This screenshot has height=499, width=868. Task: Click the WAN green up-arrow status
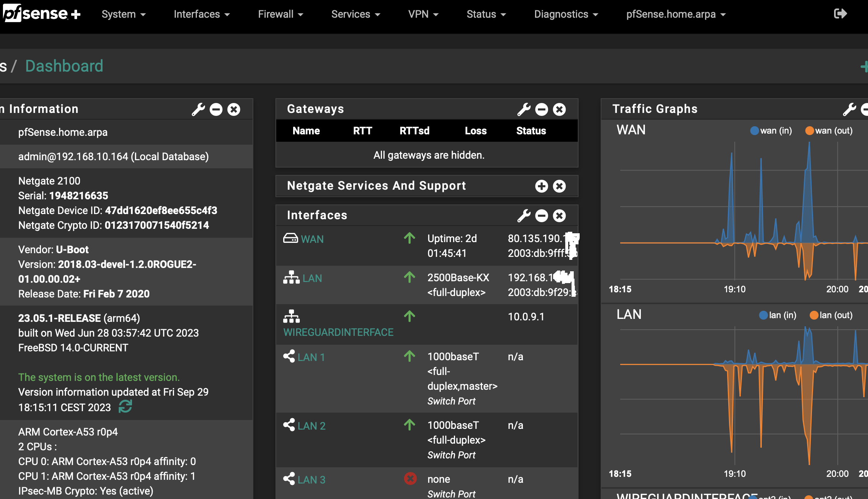tap(410, 238)
